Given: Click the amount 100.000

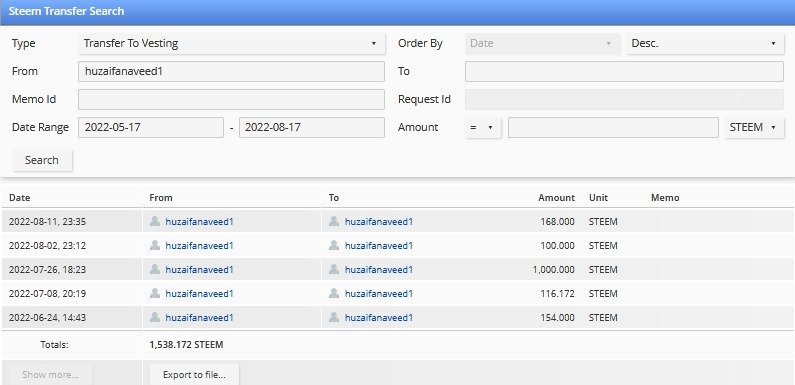Looking at the screenshot, I should pyautogui.click(x=557, y=246).
